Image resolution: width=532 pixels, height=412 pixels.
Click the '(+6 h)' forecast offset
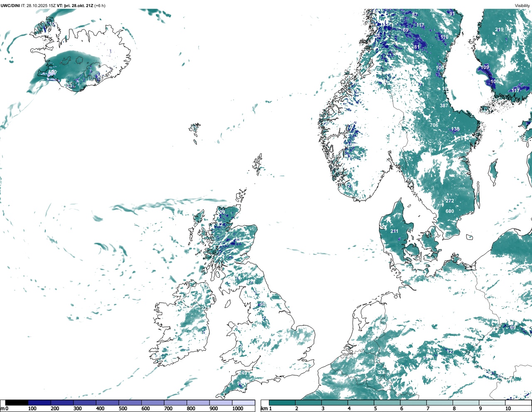(100, 5)
